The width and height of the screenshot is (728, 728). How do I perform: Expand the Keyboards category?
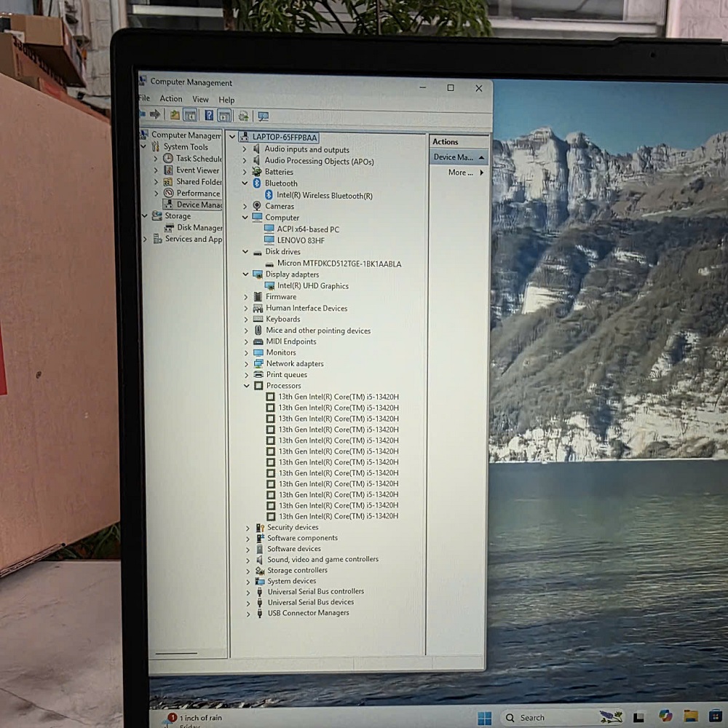click(246, 320)
